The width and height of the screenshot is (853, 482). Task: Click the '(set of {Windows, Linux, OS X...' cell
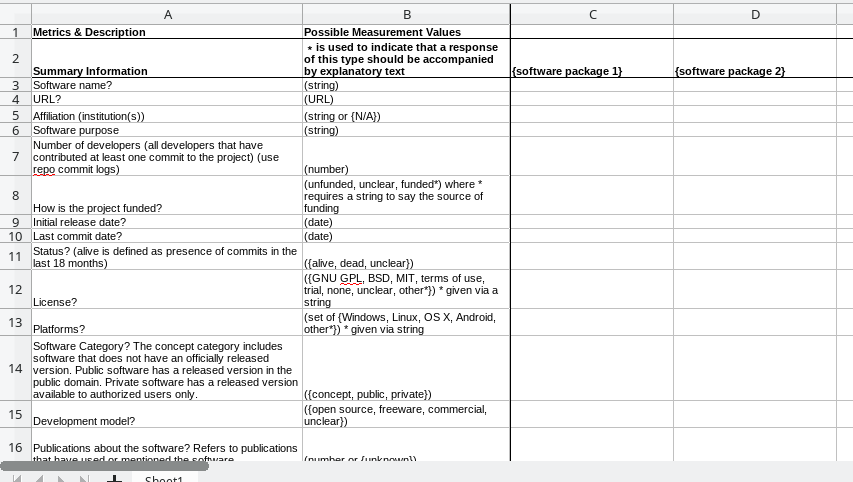coord(406,323)
